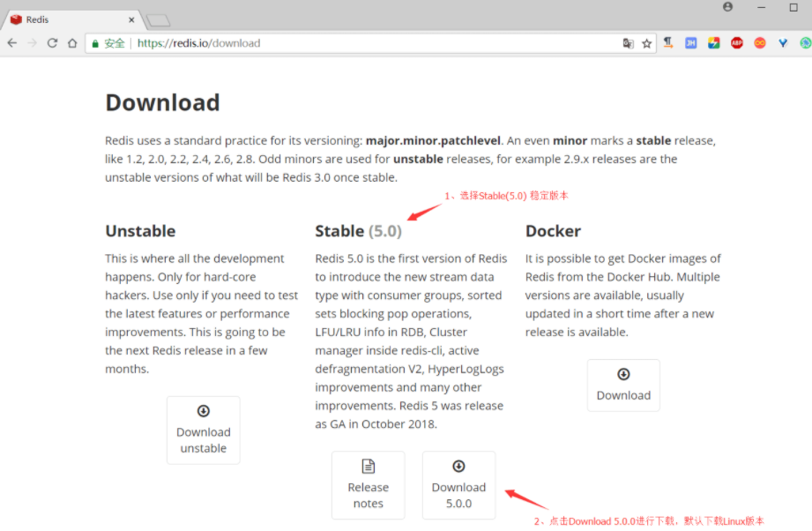This screenshot has height=531, width=812.
Task: Open the Chrome user profile icon
Action: coord(727,7)
